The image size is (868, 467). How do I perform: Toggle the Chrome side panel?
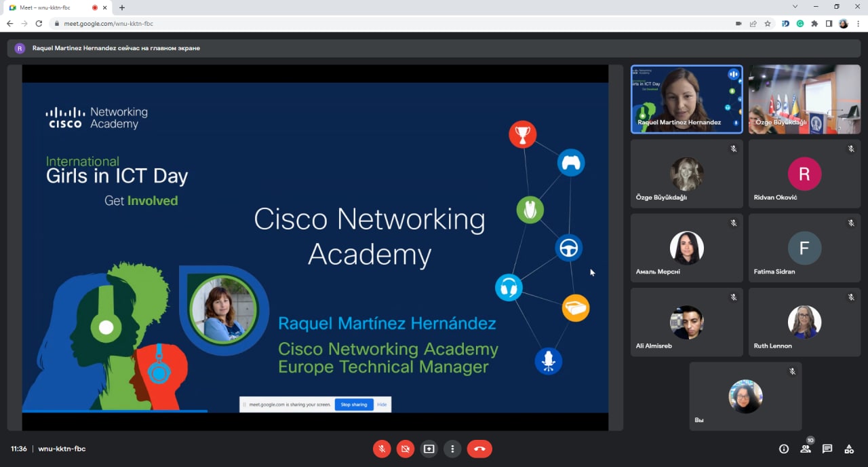pyautogui.click(x=829, y=24)
